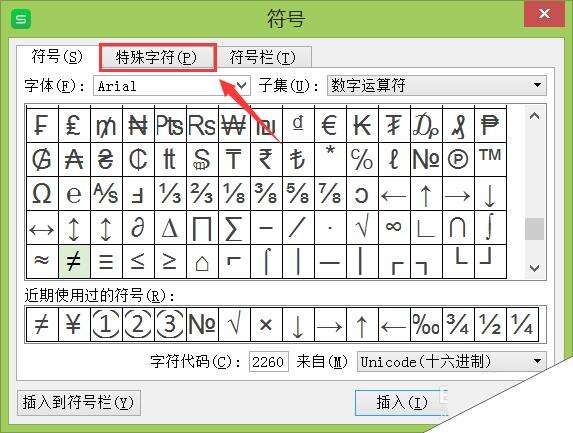The height and width of the screenshot is (433, 573).
Task: Select the peso ₱ currency symbol
Action: [490, 125]
